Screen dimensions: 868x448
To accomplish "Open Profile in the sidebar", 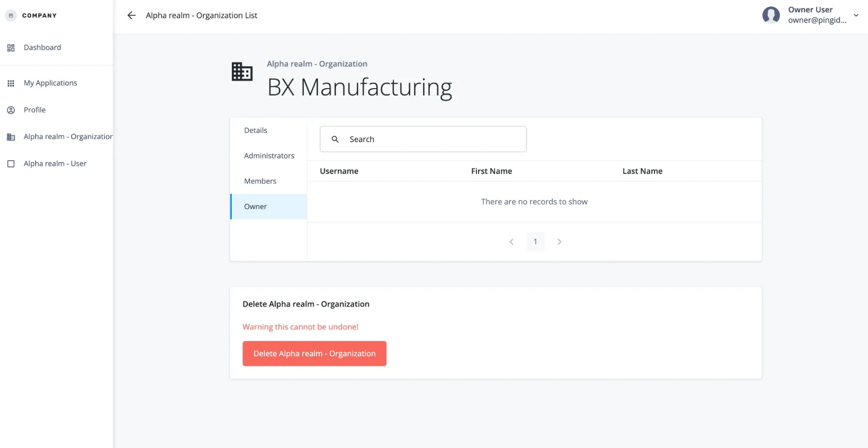I will point(56,110).
